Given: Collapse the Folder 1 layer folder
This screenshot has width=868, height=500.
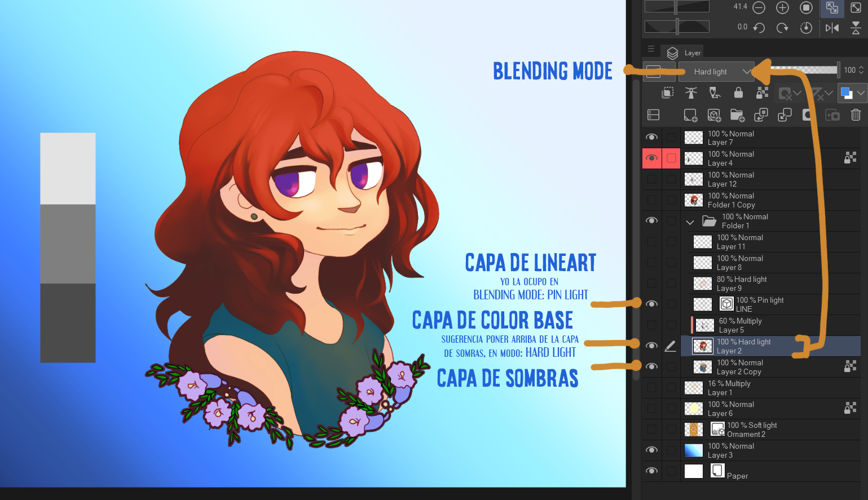Looking at the screenshot, I should pyautogui.click(x=690, y=222).
